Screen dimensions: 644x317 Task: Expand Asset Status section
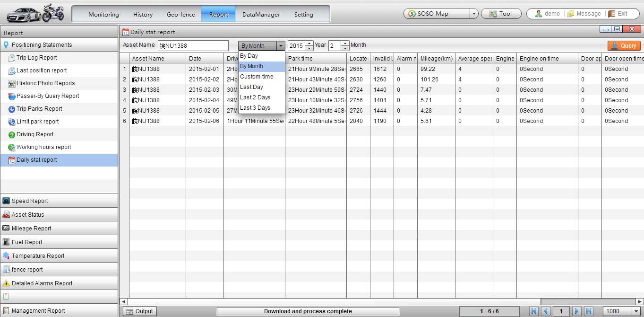click(59, 214)
